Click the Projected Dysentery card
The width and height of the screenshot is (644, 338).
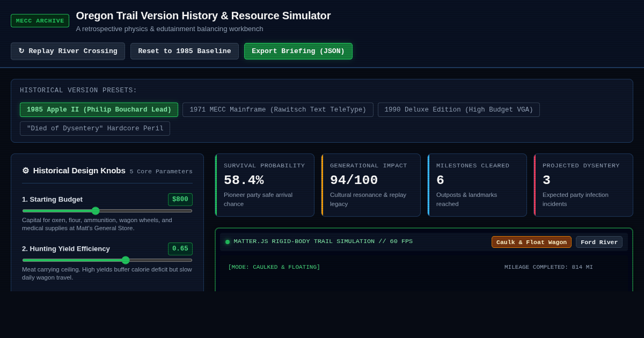coord(583,185)
